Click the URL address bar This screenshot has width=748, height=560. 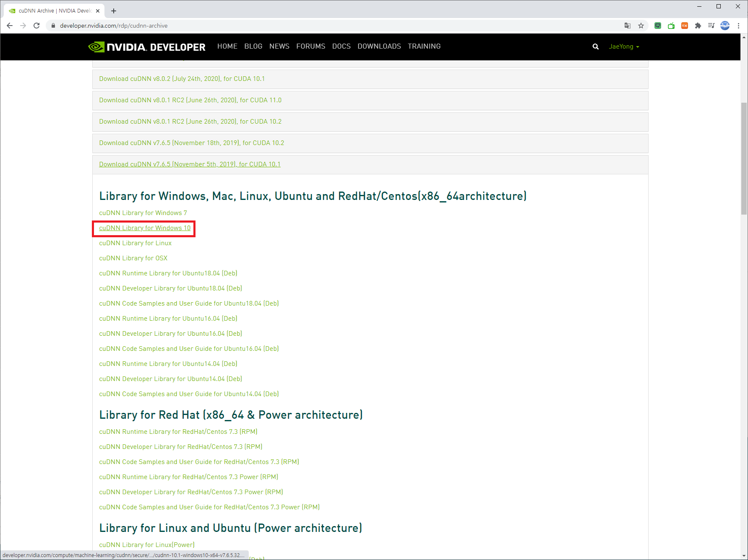(x=336, y=26)
